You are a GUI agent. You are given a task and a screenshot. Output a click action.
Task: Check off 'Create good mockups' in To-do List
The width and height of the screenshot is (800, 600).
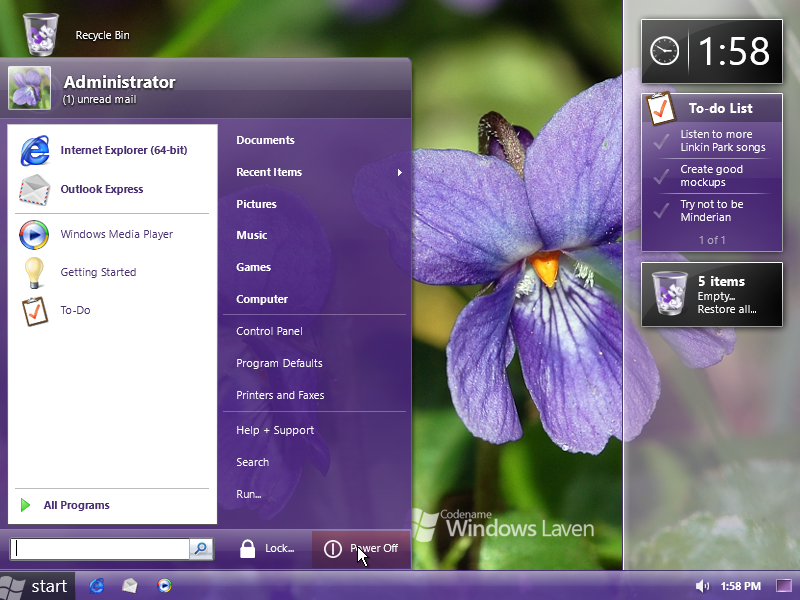[661, 176]
